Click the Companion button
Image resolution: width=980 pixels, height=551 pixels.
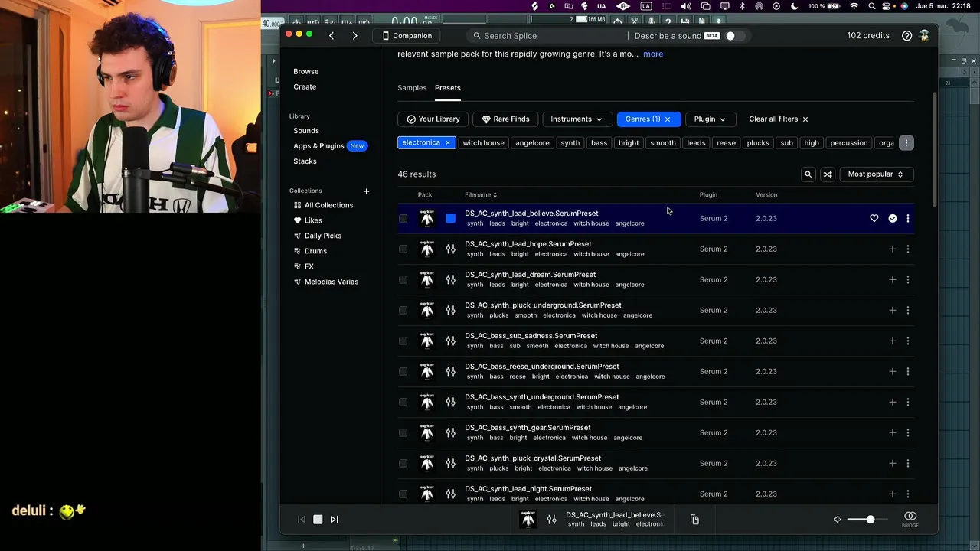tap(407, 36)
